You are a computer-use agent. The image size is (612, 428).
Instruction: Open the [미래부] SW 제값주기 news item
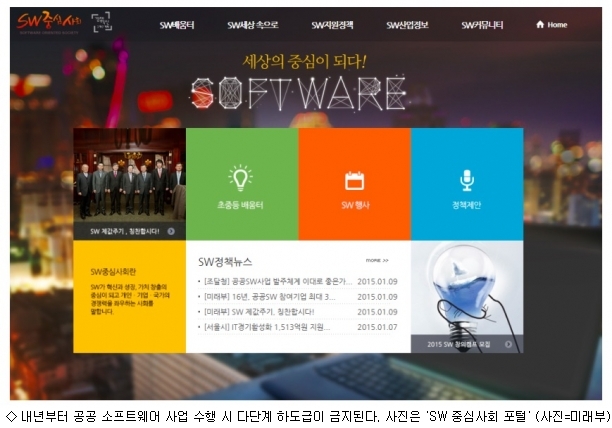(x=259, y=312)
